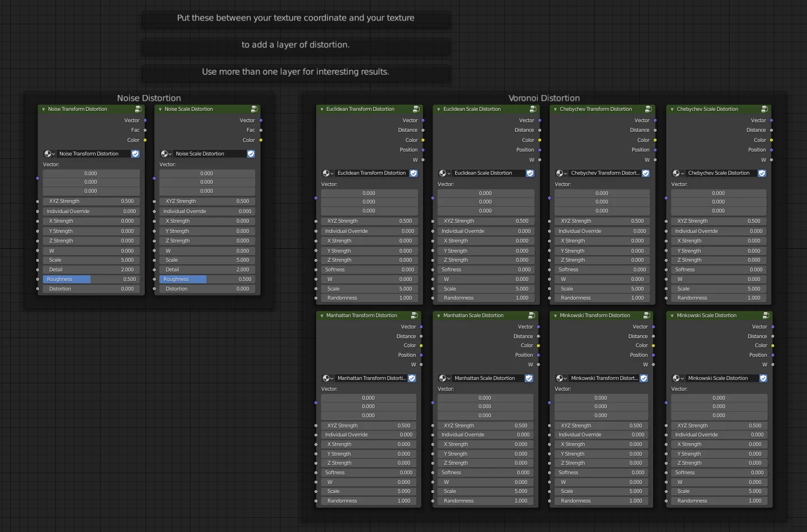Toggle the fake user shield on Noise Transform Distortion
The width and height of the screenshot is (807, 532).
coord(135,153)
